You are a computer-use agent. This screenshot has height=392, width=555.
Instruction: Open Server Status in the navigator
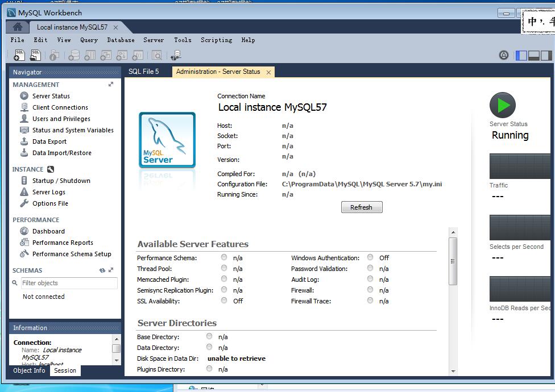pyautogui.click(x=51, y=96)
